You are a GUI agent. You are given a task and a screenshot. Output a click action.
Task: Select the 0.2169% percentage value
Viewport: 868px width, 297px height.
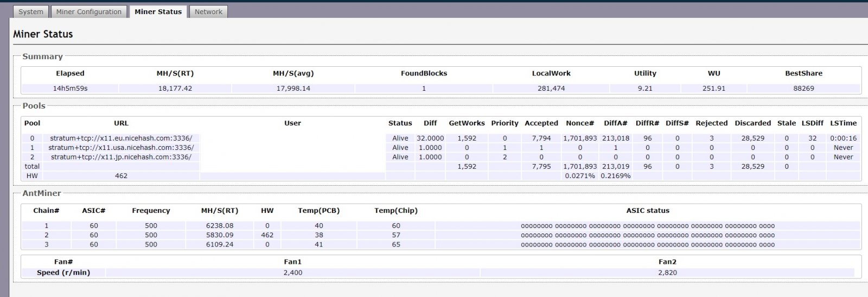(x=615, y=175)
